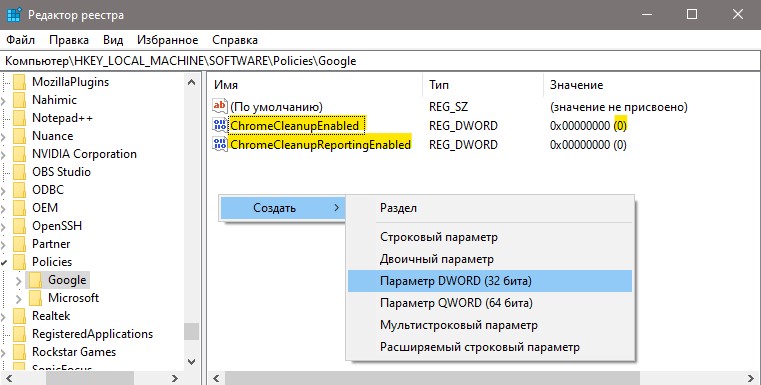This screenshot has width=761, height=385.
Task: Expand the Google key chevron
Action: pos(18,281)
